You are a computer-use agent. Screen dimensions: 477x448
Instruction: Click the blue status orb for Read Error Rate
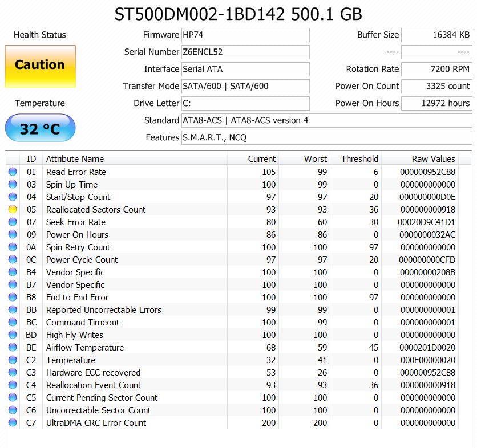[13, 172]
